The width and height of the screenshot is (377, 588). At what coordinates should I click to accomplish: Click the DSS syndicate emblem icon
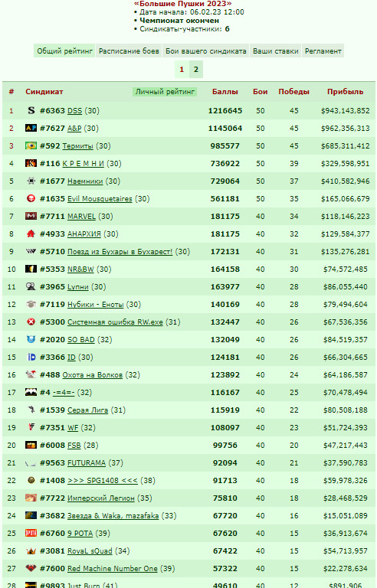coord(31,110)
